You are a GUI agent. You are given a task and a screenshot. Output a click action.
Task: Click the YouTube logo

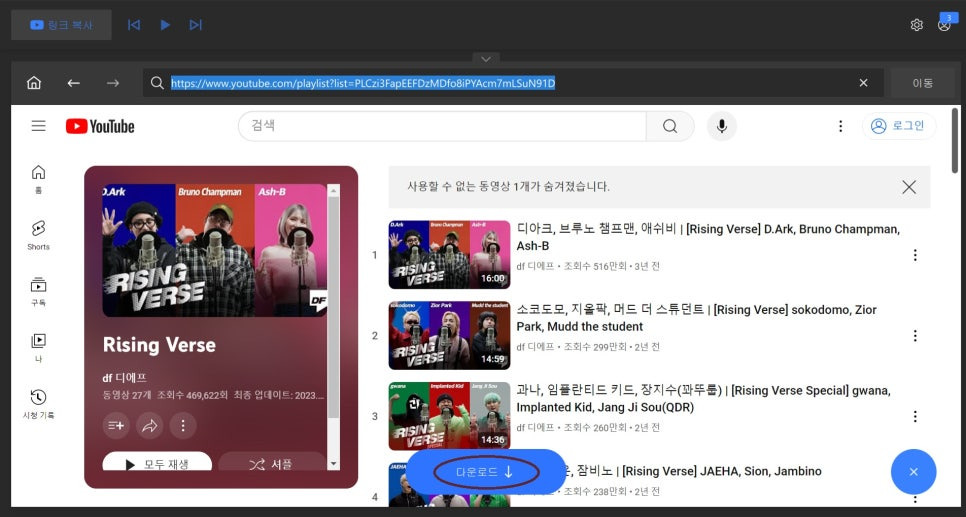click(100, 126)
